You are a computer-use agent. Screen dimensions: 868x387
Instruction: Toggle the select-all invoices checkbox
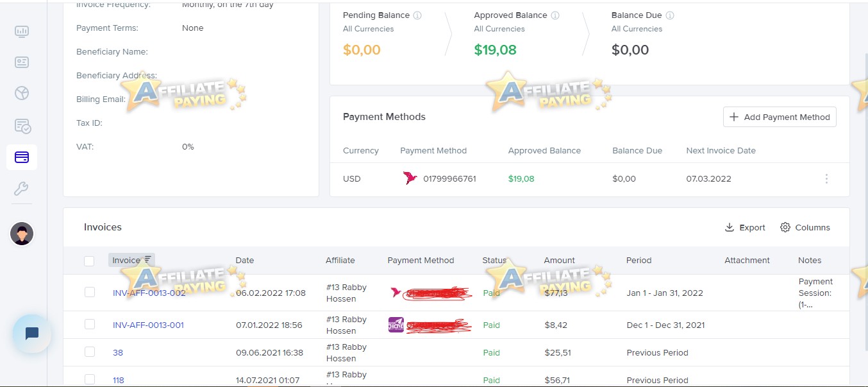coord(89,261)
